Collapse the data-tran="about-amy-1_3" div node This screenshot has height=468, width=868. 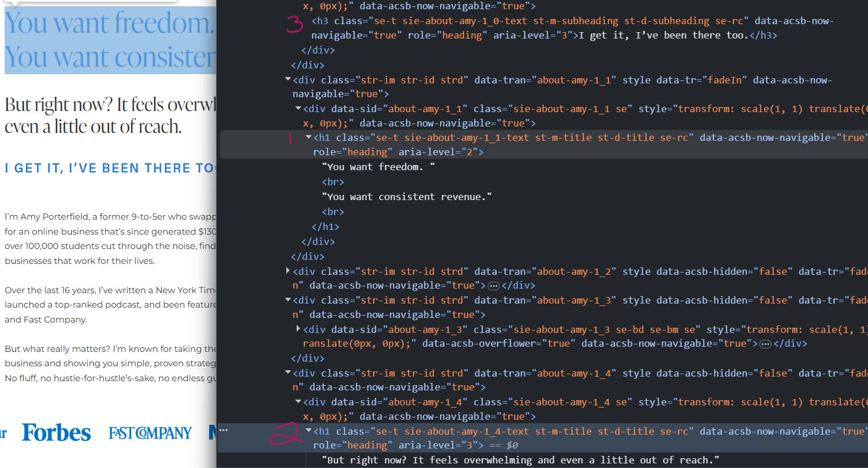pyautogui.click(x=288, y=300)
